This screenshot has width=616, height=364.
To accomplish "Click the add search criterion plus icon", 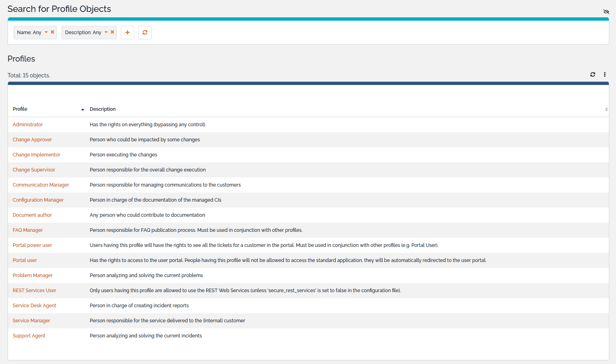I will point(127,33).
